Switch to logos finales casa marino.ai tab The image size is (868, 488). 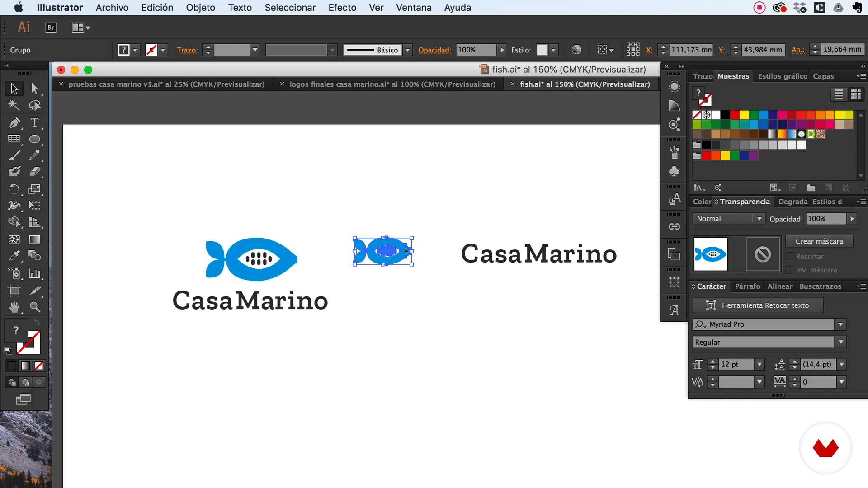click(x=392, y=84)
